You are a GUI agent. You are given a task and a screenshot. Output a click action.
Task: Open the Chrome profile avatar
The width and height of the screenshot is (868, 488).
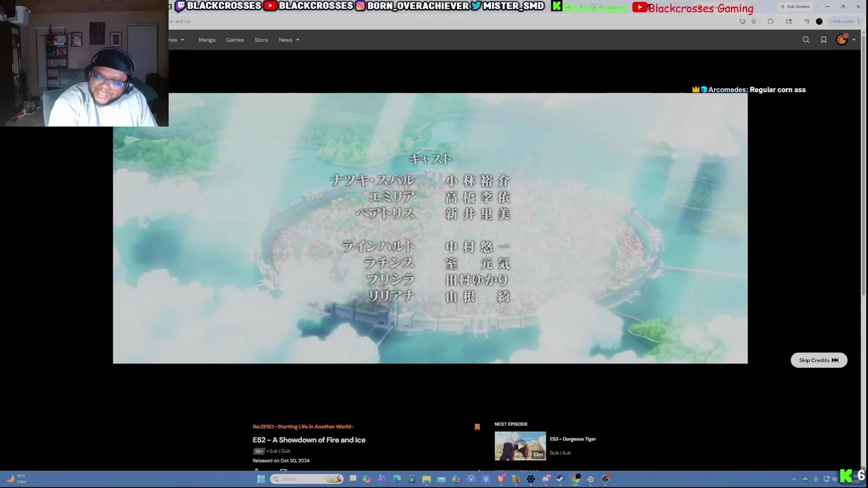point(819,22)
